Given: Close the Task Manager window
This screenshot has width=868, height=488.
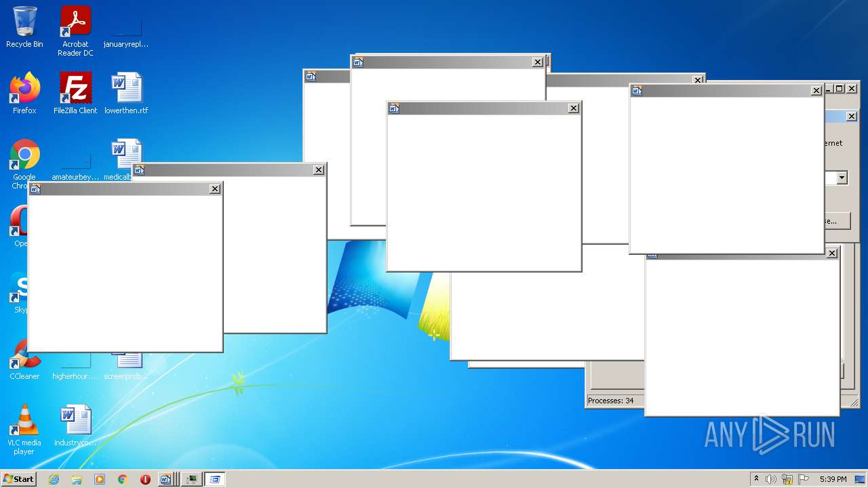Looking at the screenshot, I should [852, 89].
